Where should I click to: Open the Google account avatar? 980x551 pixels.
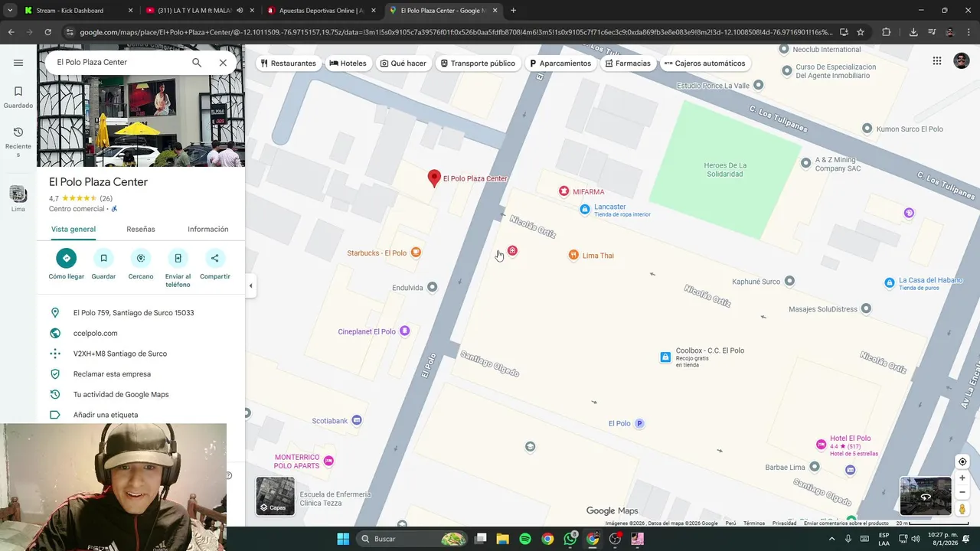962,61
